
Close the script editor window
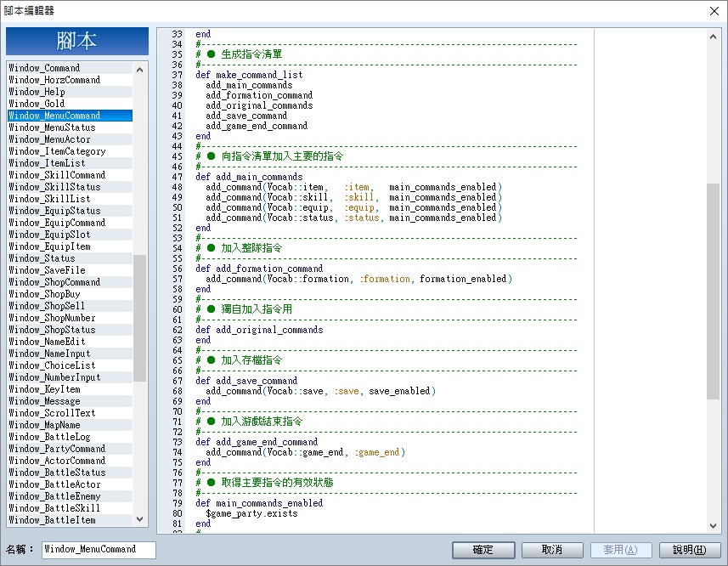(714, 11)
